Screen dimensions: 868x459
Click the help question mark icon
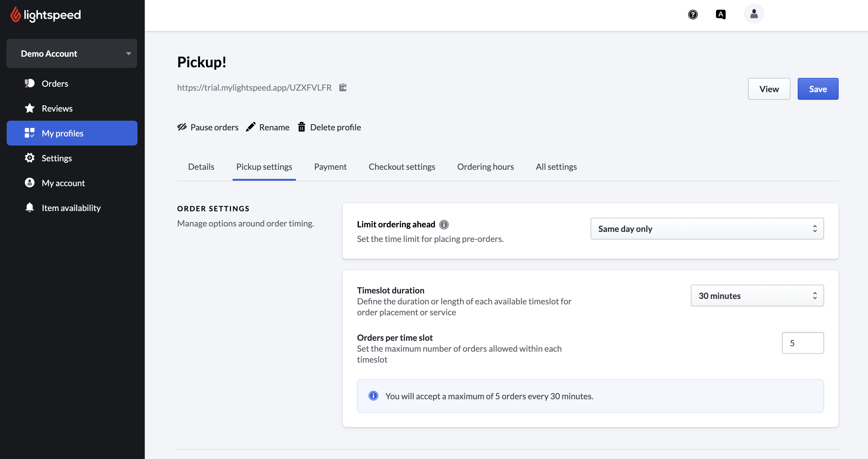[693, 15]
